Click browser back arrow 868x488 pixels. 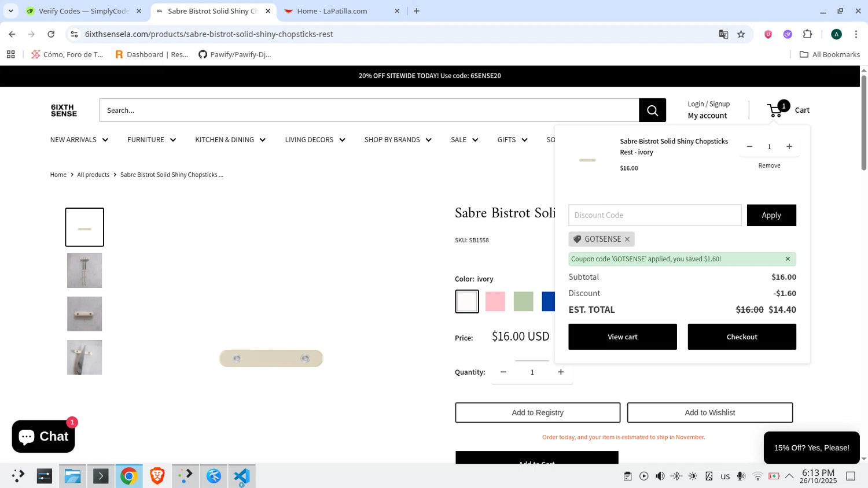click(x=12, y=34)
